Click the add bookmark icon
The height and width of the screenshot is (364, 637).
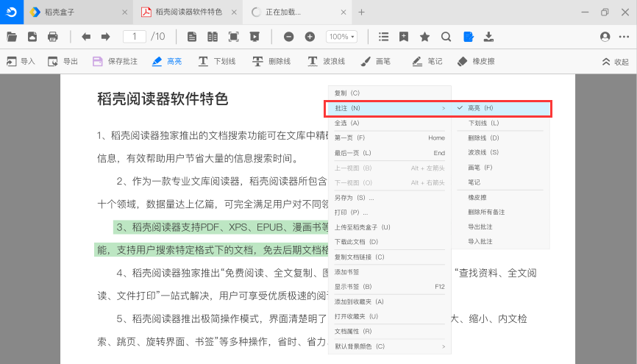pyautogui.click(x=404, y=37)
